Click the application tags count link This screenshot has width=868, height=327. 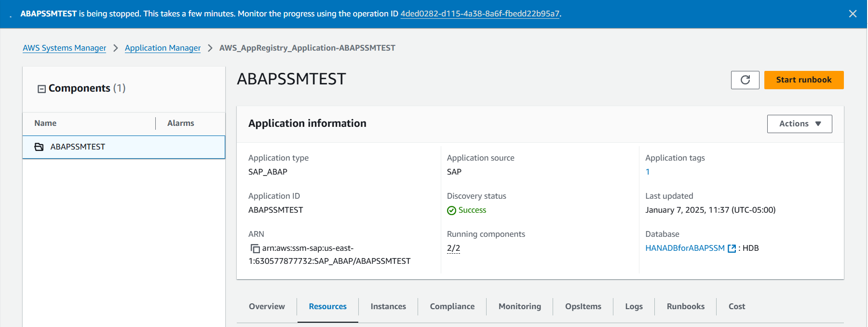648,172
